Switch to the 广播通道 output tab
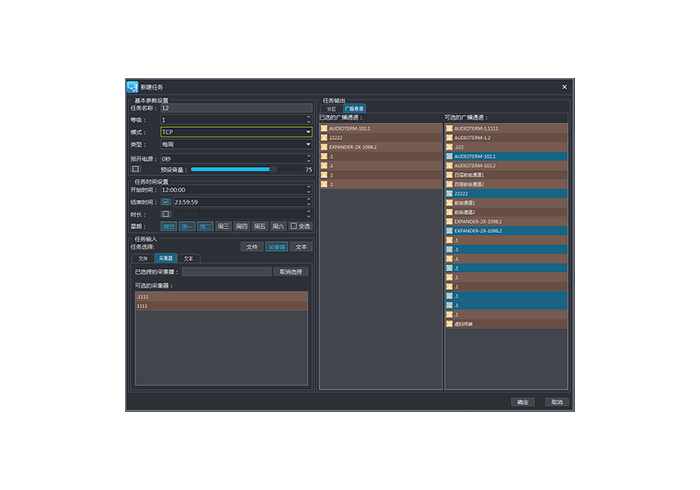This screenshot has width=700, height=490. pos(354,108)
